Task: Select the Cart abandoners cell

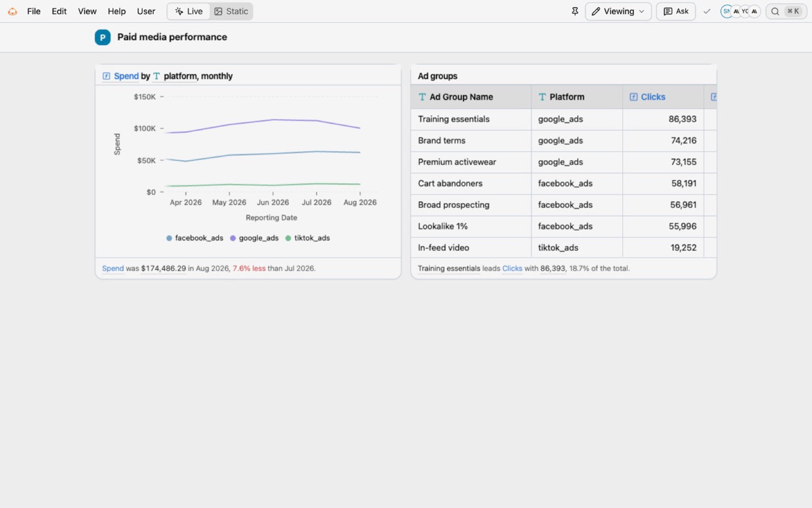Action: pos(471,183)
